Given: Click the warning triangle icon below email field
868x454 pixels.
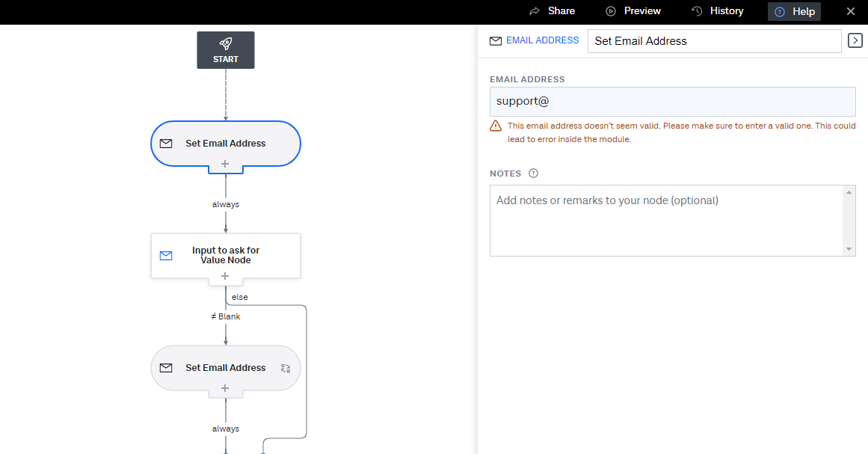Looking at the screenshot, I should [496, 126].
